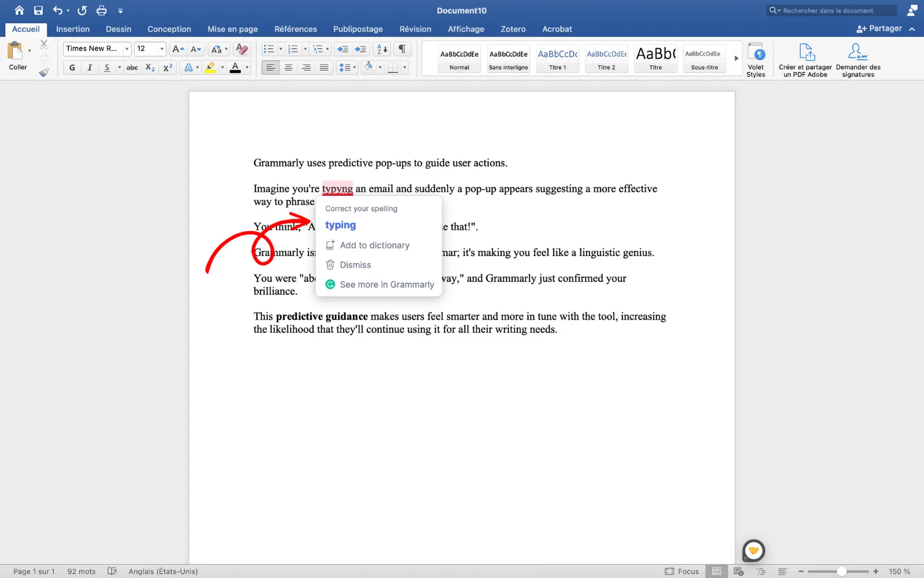This screenshot has width=924, height=578.
Task: Open the comments icon in the title bar
Action: click(912, 10)
